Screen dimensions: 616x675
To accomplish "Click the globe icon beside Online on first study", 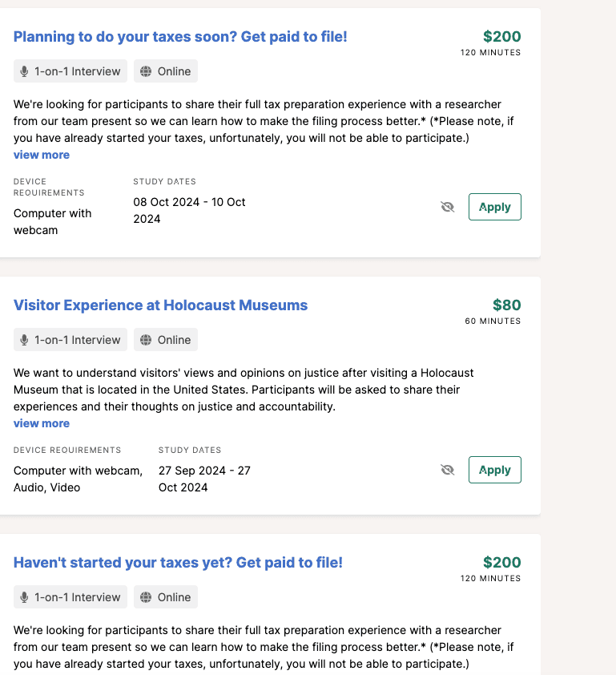I will coord(147,71).
